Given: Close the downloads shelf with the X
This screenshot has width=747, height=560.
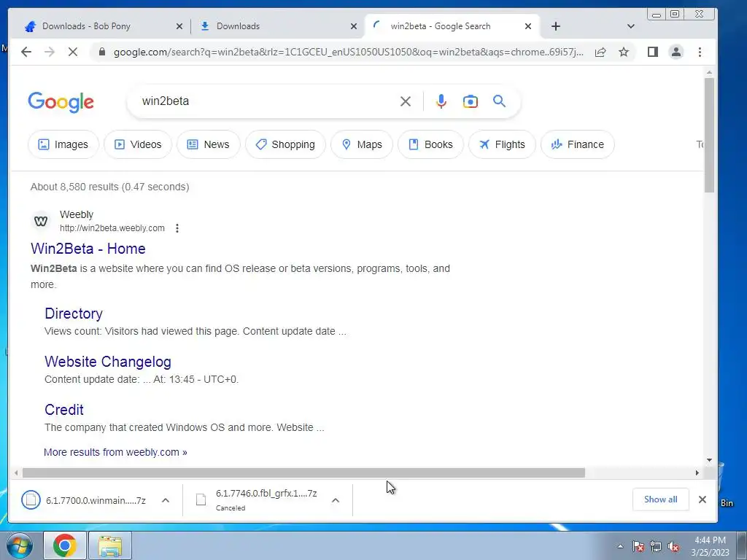Looking at the screenshot, I should pyautogui.click(x=703, y=499).
